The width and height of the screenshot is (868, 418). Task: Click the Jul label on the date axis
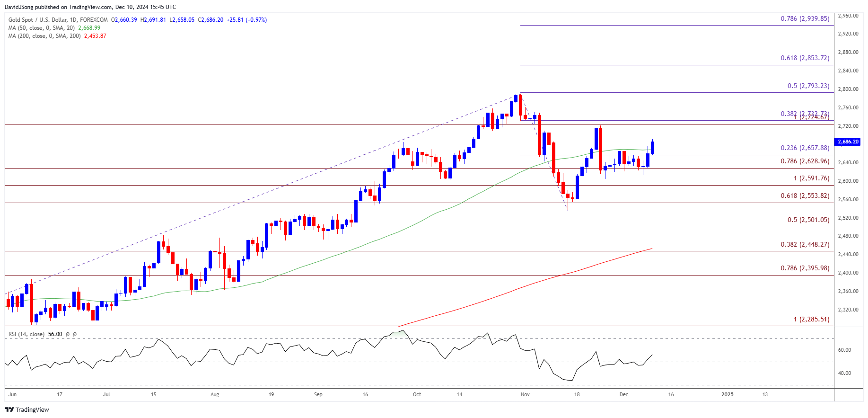click(x=106, y=394)
